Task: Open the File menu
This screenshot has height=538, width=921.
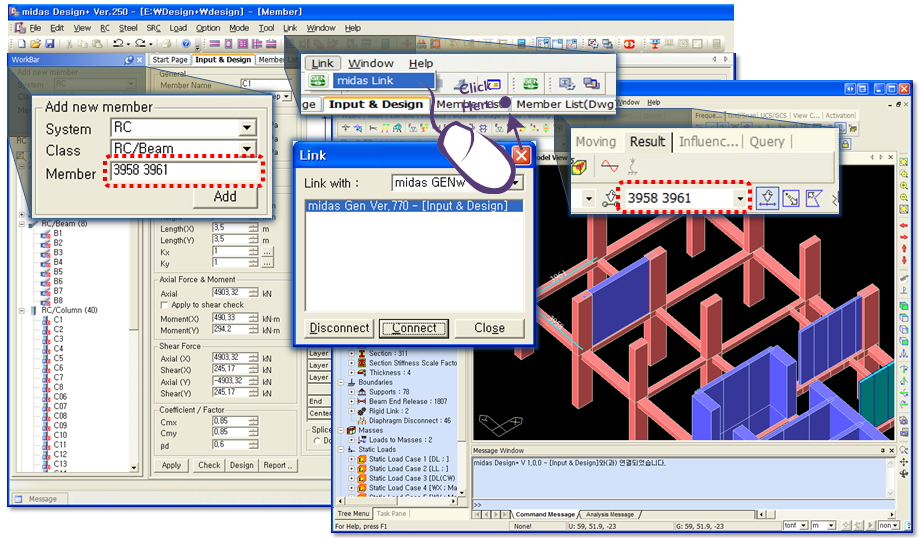Action: 35,28
